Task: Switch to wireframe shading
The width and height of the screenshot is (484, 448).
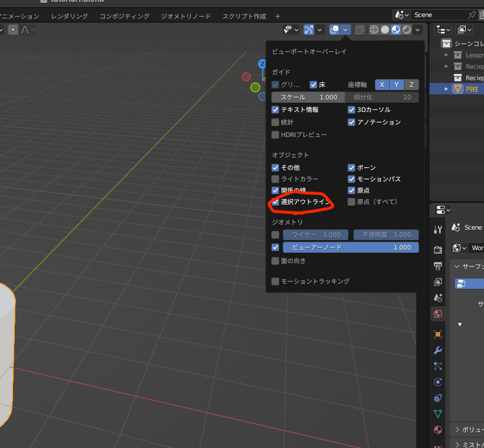Action: [374, 30]
